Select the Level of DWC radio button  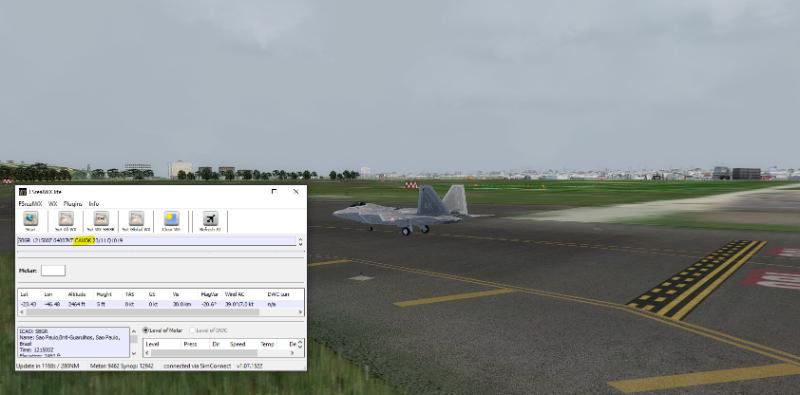point(192,330)
